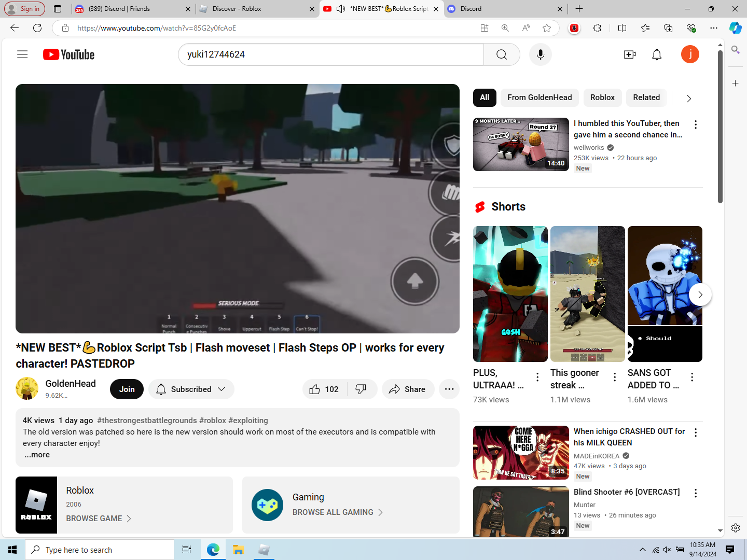Switch to Discord Friends browser tab

(x=133, y=9)
